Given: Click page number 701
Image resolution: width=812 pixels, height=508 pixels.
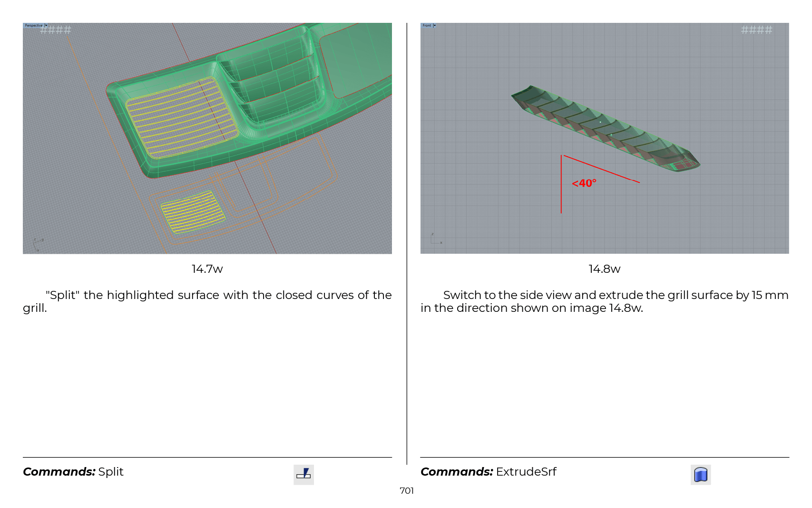Looking at the screenshot, I should [406, 491].
